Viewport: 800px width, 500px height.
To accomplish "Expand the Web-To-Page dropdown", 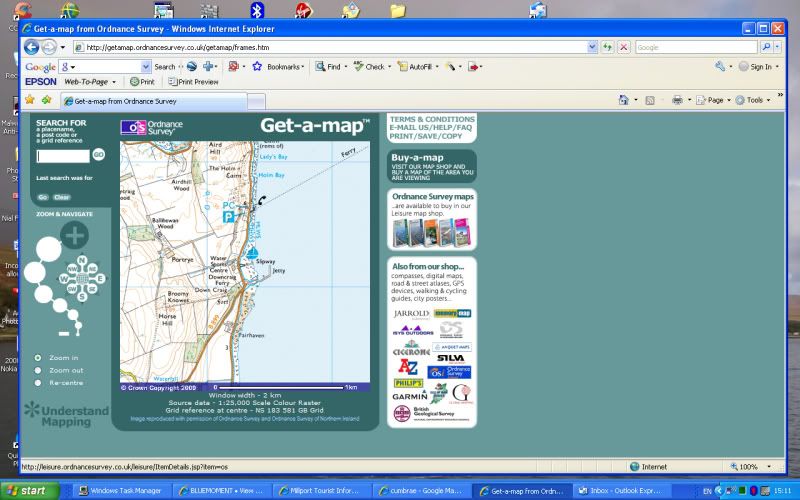I will [114, 82].
